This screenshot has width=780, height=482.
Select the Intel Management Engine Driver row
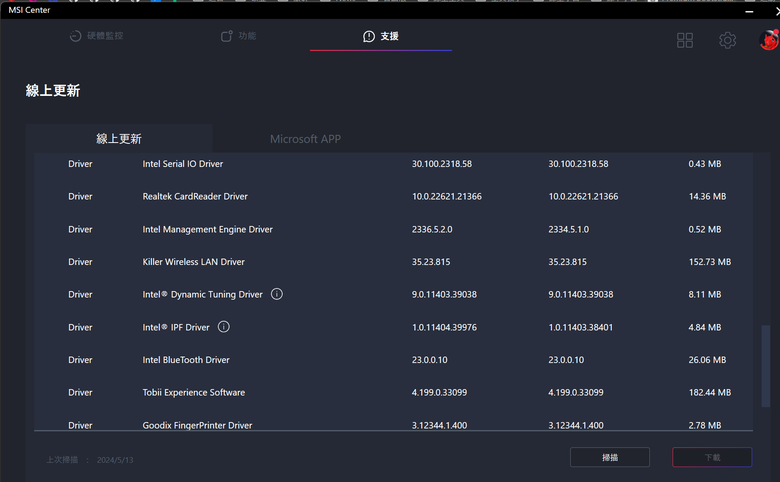393,229
